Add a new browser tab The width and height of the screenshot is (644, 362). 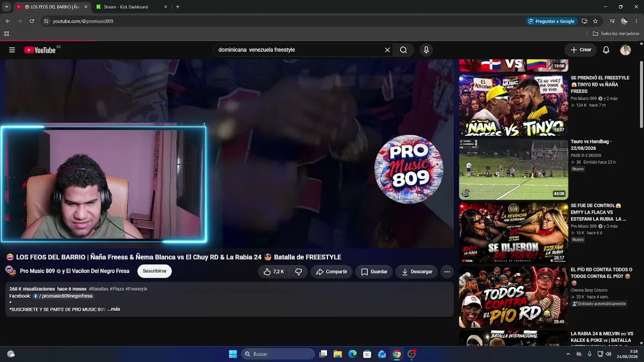tap(178, 7)
